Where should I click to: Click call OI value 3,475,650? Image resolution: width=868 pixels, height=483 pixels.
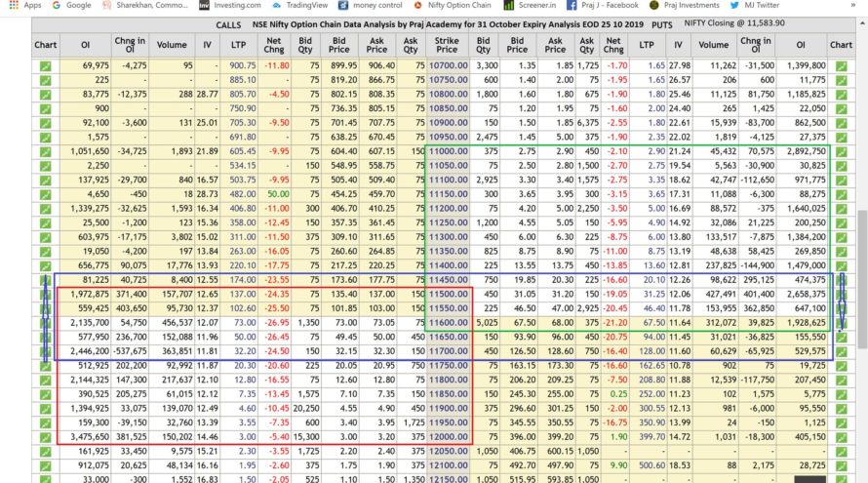pyautogui.click(x=90, y=437)
